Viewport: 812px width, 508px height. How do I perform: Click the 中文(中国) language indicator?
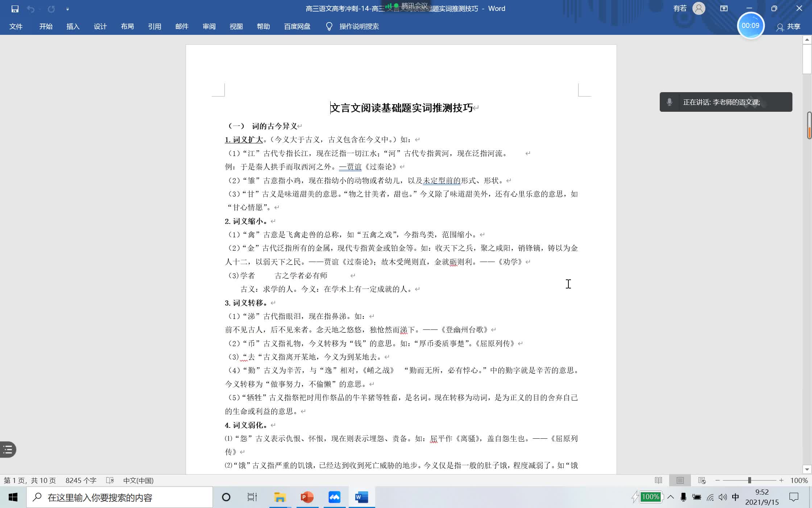tap(138, 480)
